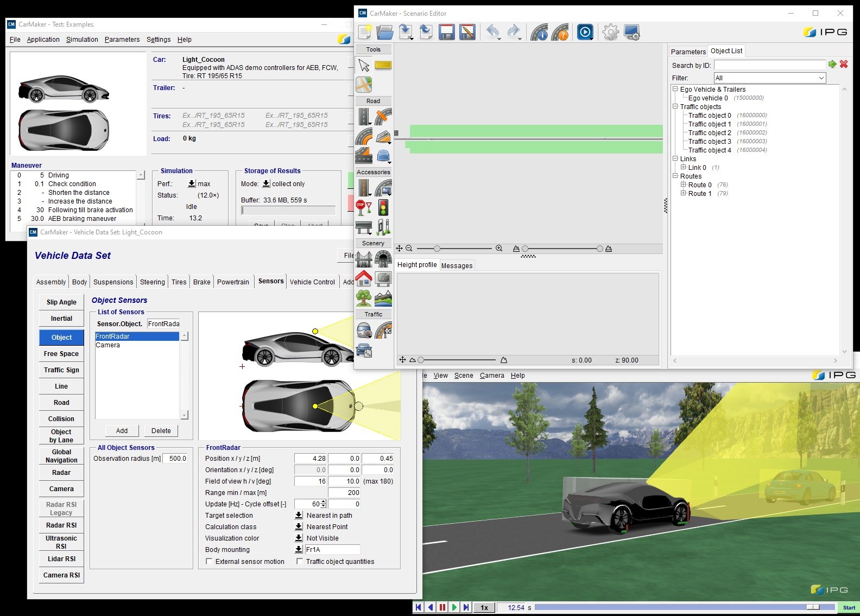Choose the arrow selection tool
Viewport: 860px width, 616px height.
(364, 65)
